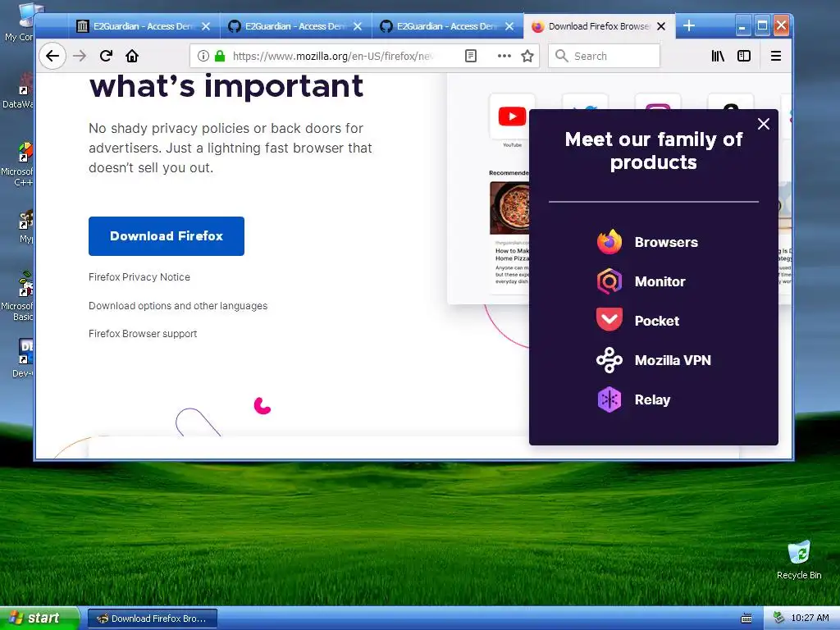Show sidebars toolbar icon
This screenshot has height=630, width=840.
(x=743, y=56)
